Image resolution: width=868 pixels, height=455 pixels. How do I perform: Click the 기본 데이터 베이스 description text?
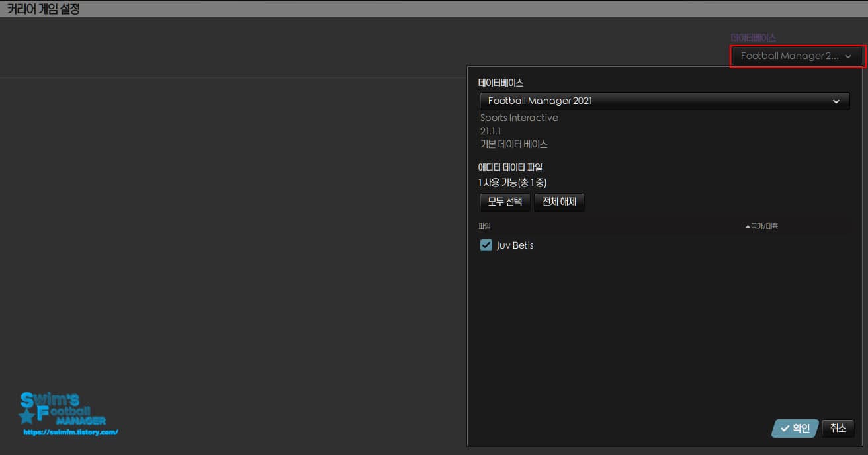click(514, 144)
